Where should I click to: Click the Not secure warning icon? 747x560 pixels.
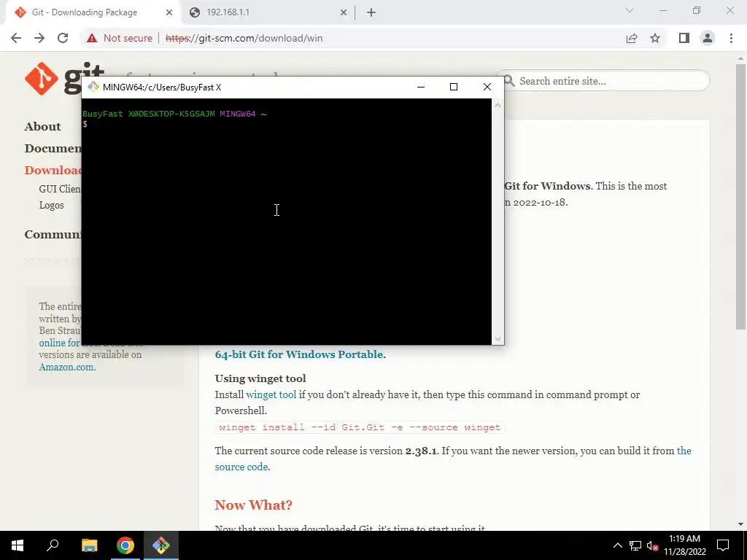click(92, 38)
